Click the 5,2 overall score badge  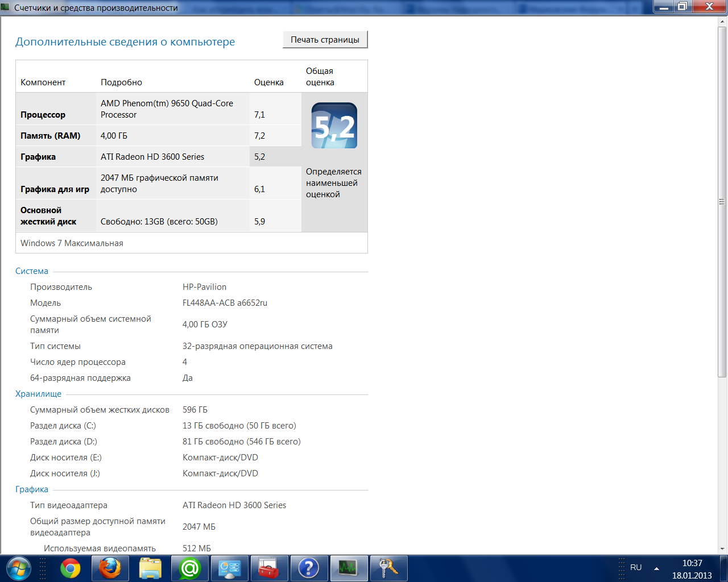click(x=334, y=126)
